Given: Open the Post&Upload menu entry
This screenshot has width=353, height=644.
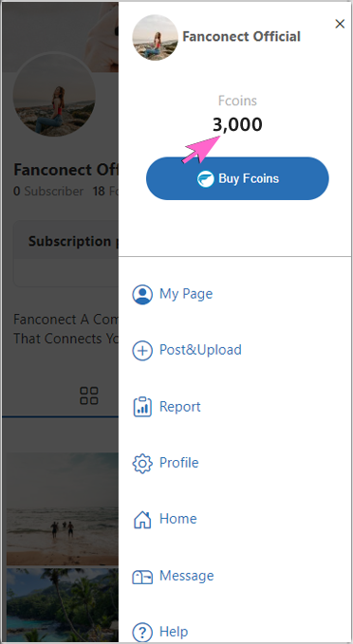Looking at the screenshot, I should (200, 350).
